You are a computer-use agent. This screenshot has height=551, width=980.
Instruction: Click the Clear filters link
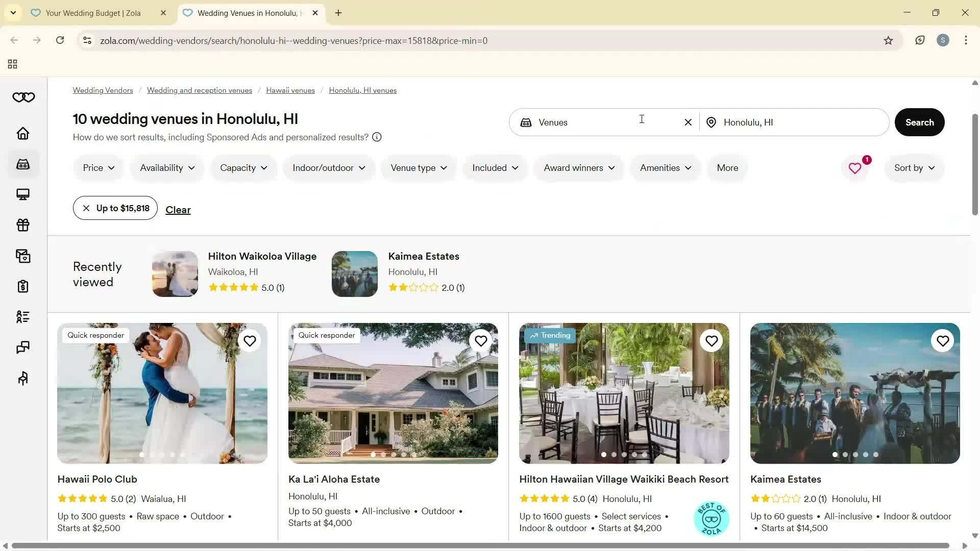pos(178,210)
